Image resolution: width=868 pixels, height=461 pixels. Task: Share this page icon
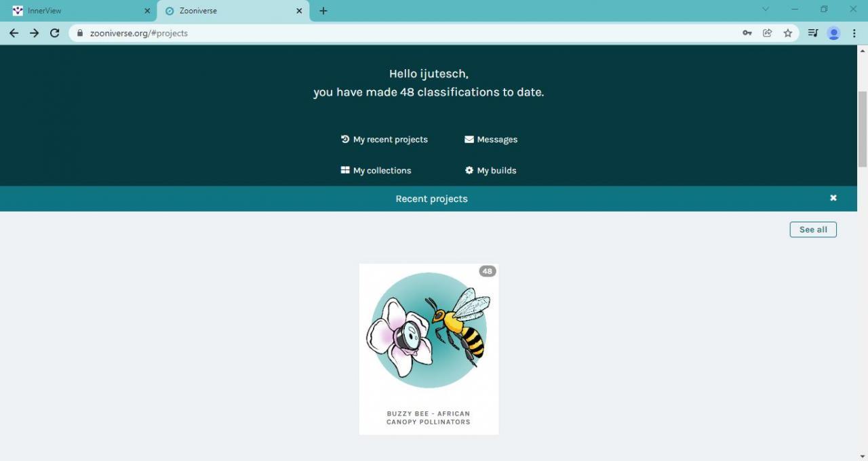(x=768, y=33)
